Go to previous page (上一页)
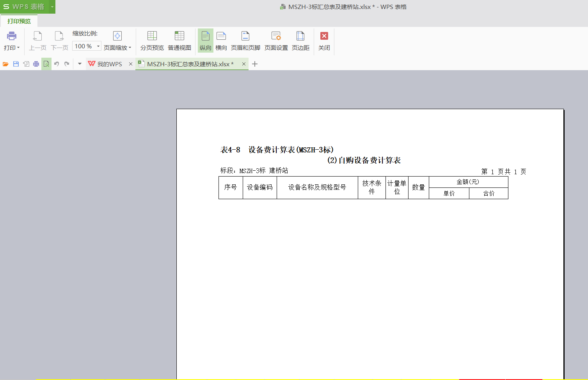588x380 pixels. [x=37, y=41]
